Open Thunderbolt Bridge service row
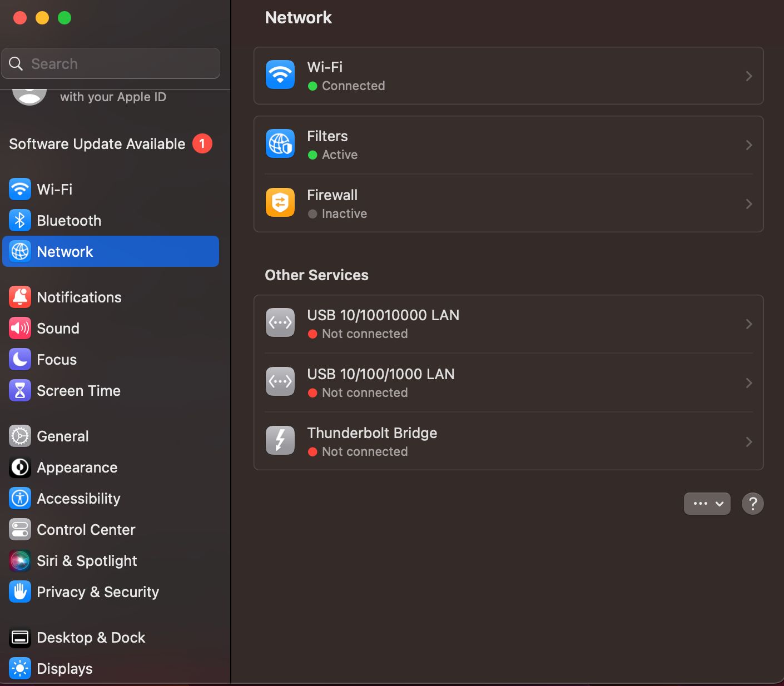 coord(500,441)
